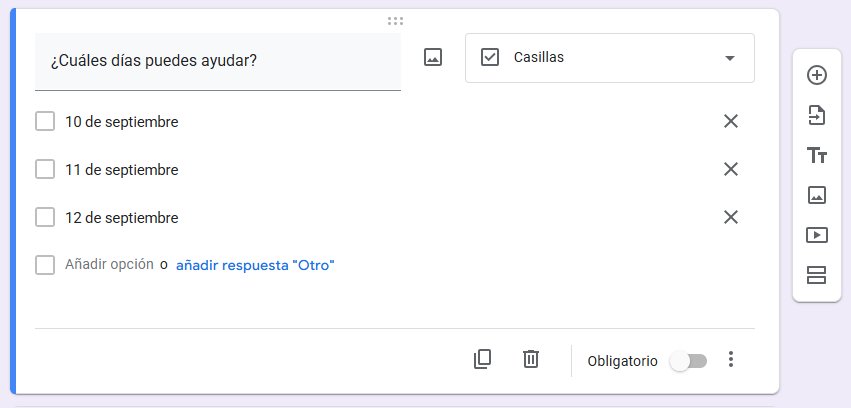This screenshot has height=408, width=851.
Task: Add a video from the side toolbar
Action: [x=817, y=235]
